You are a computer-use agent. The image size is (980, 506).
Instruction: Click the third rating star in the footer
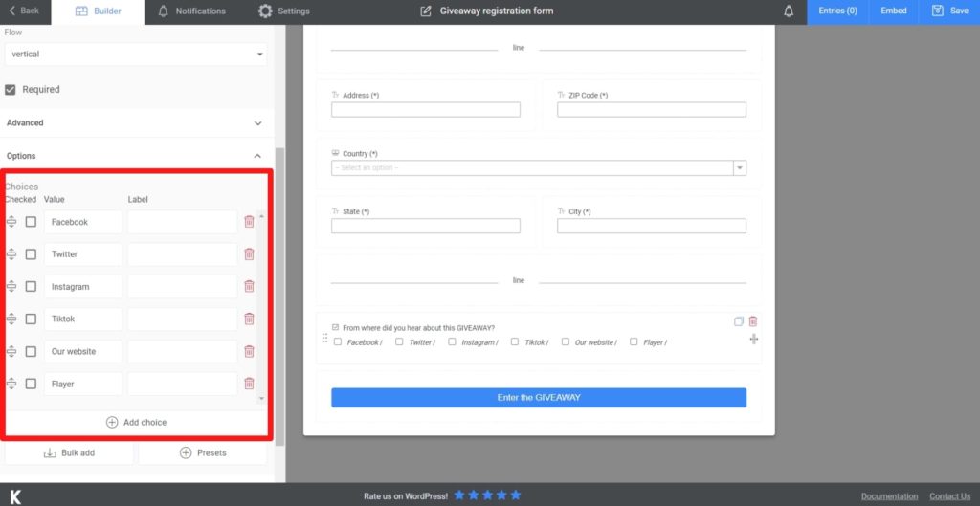pos(487,495)
